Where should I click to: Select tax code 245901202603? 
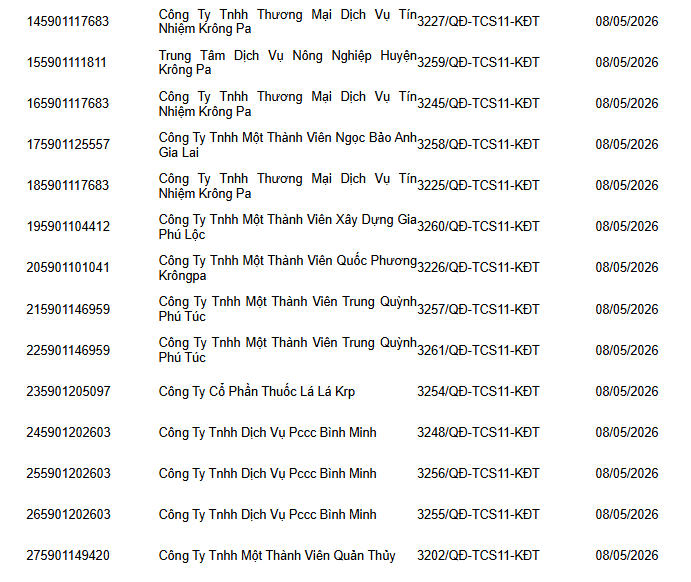pos(68,432)
